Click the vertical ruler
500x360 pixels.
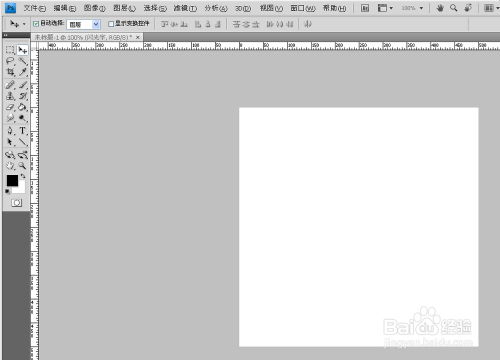(35, 205)
